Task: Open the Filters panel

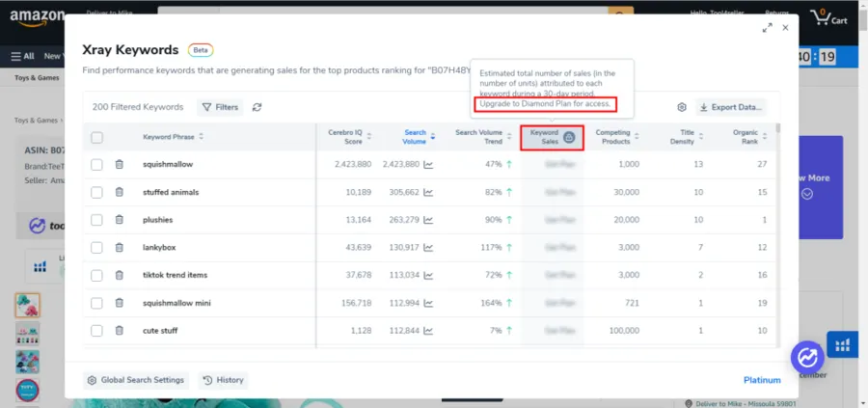Action: [x=220, y=107]
